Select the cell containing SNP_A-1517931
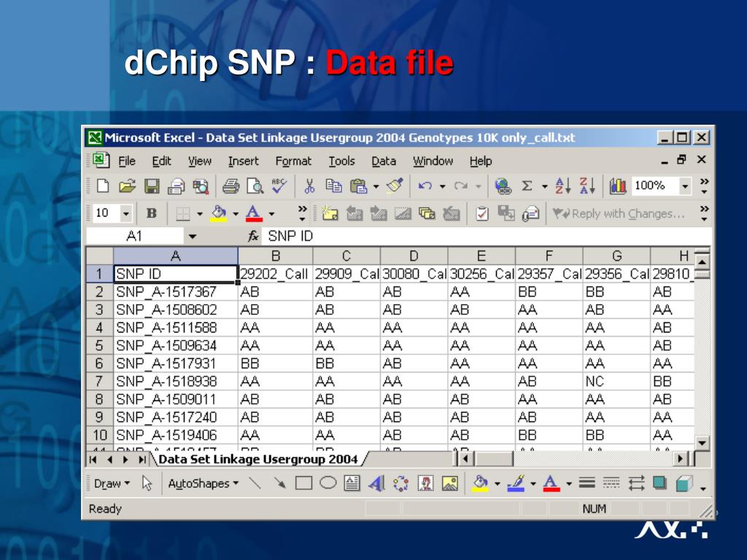Screen dimensions: 747x560 [x=176, y=364]
